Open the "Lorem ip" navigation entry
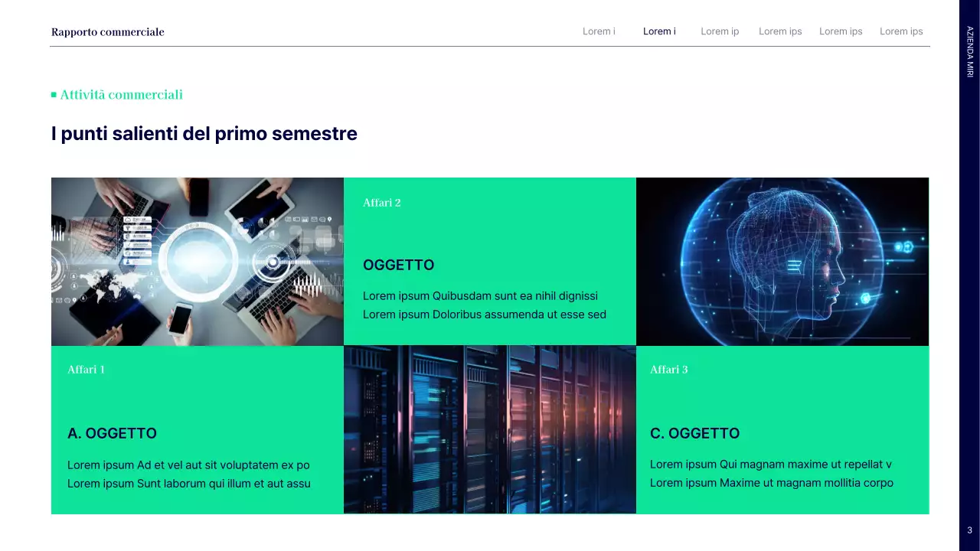The width and height of the screenshot is (980, 551). [720, 31]
